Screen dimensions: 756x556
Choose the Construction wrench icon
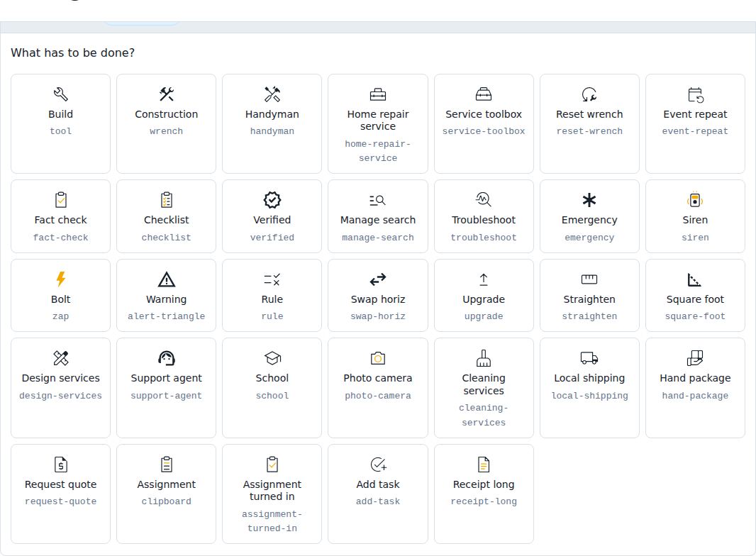[167, 94]
